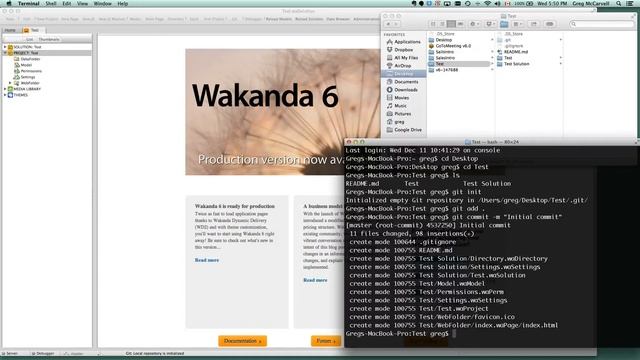Viewport: 640px width, 360px height.
Task: Open Google Drive in Finder sidebar
Action: (404, 130)
